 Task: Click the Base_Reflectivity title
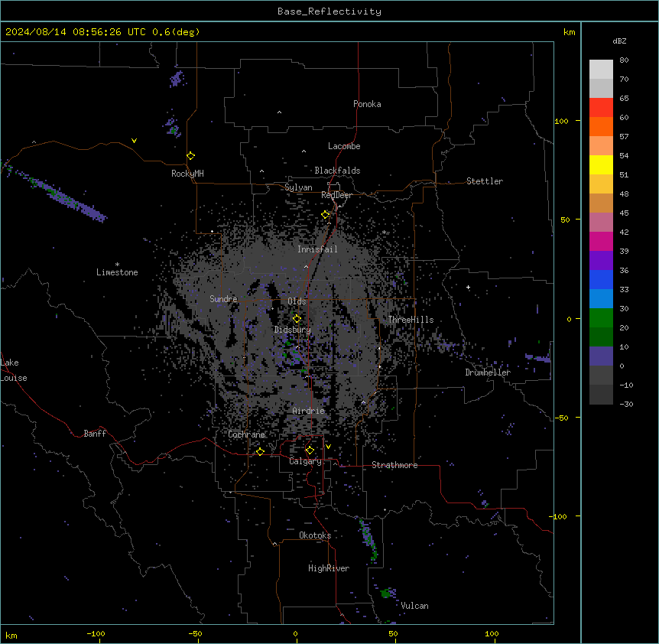coord(329,11)
